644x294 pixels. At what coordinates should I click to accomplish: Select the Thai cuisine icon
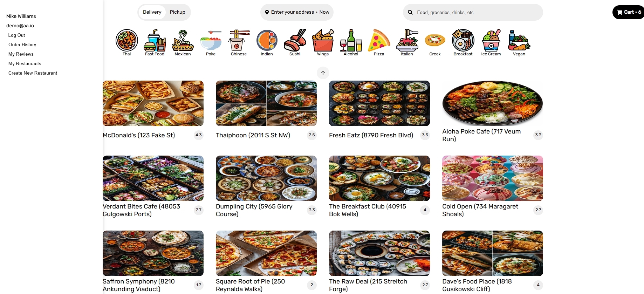[x=126, y=40]
